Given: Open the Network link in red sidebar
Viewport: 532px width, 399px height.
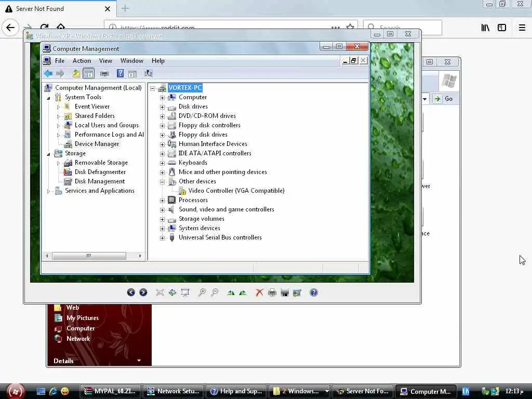Looking at the screenshot, I should [x=78, y=339].
